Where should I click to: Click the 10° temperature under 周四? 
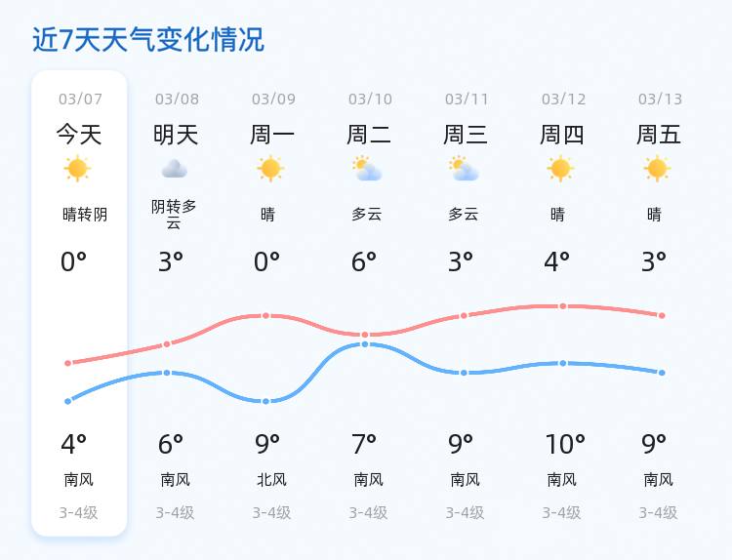click(564, 445)
